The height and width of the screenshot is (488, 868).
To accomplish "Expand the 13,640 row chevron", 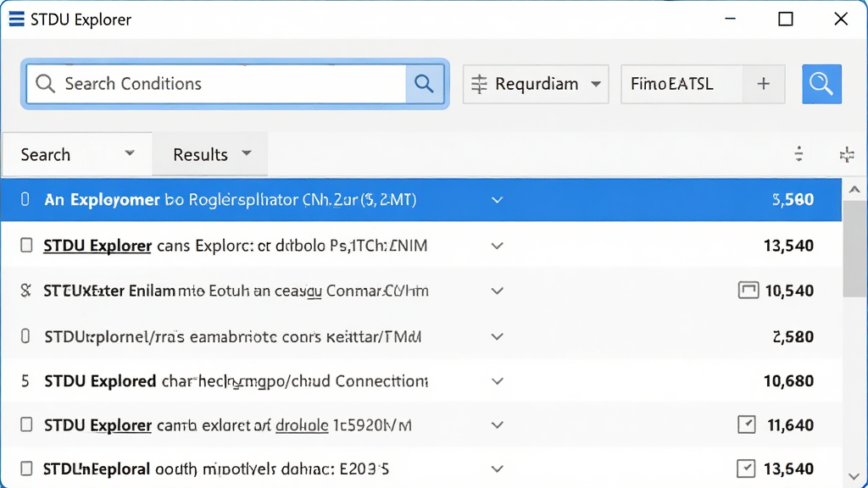I will coord(497,469).
